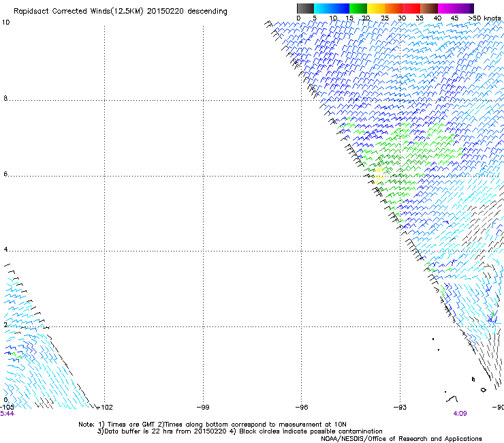Click the dark purple >50 knots legend segment

point(471,8)
